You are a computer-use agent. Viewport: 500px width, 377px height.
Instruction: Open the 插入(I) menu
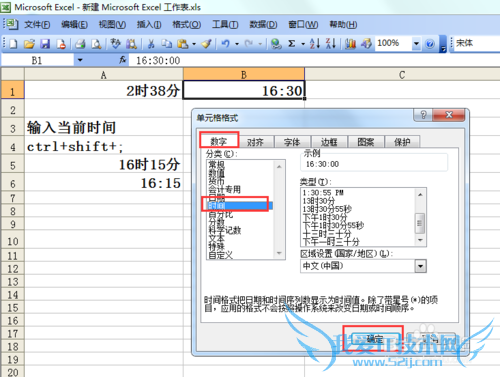click(149, 24)
